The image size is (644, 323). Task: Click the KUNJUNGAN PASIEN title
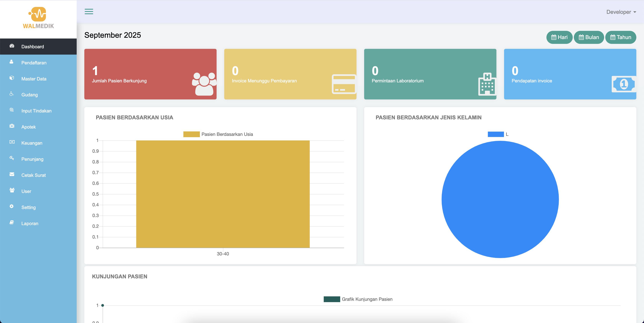119,276
